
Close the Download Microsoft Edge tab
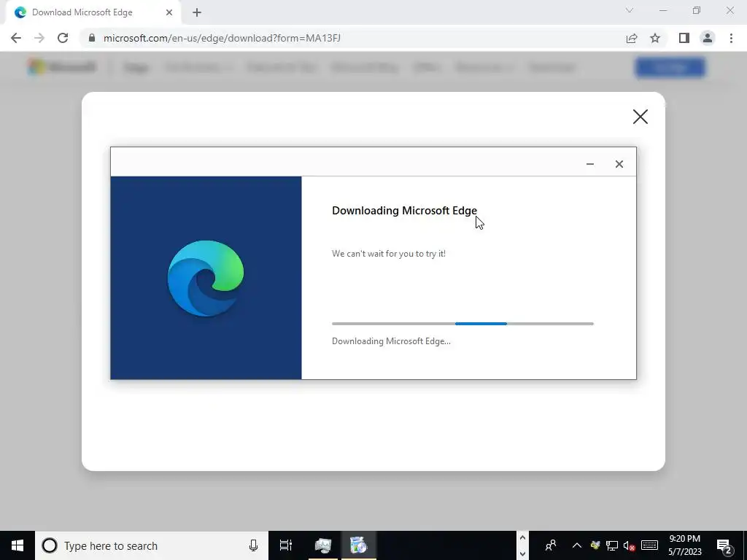[x=169, y=12]
